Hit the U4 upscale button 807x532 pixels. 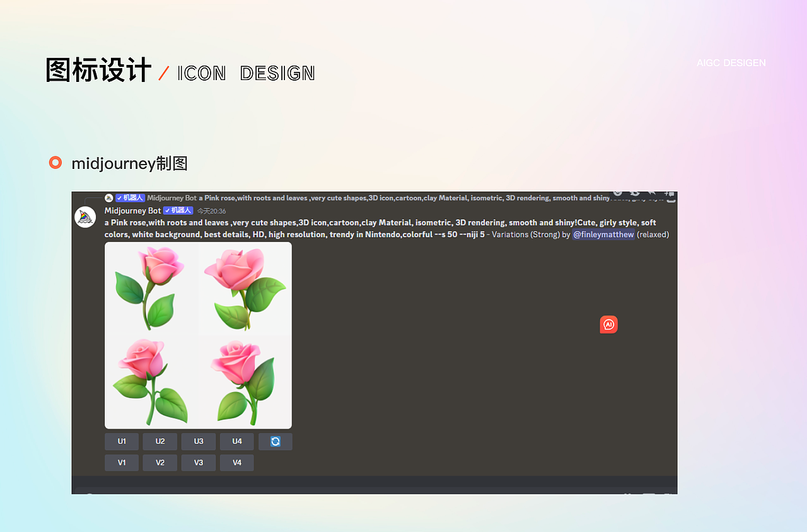(x=237, y=441)
